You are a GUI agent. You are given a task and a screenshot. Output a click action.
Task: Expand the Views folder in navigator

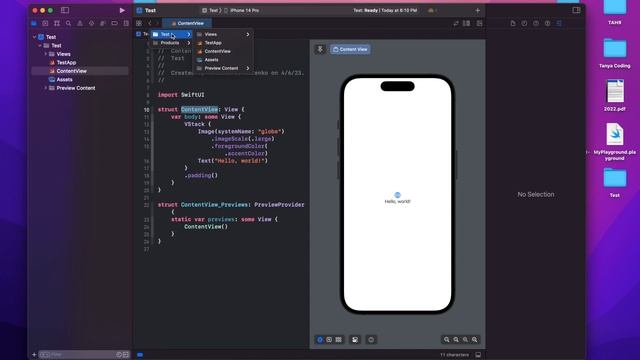click(46, 54)
